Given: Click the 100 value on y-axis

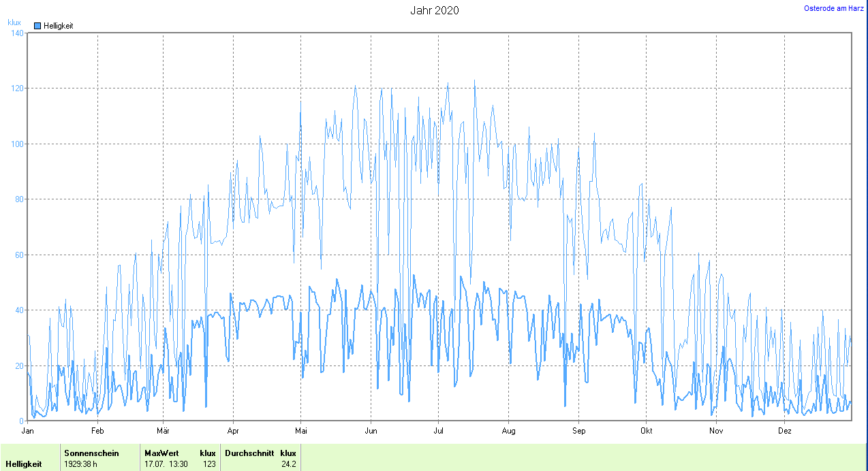Looking at the screenshot, I should pyautogui.click(x=17, y=144).
